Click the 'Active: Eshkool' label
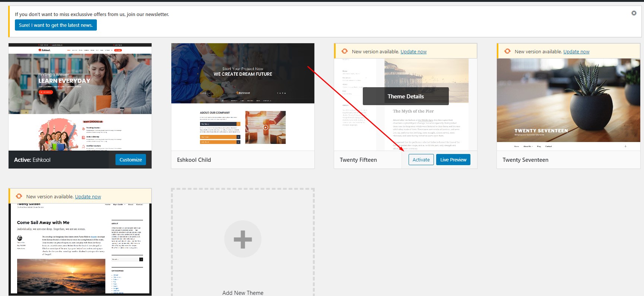The image size is (644, 296). 32,160
